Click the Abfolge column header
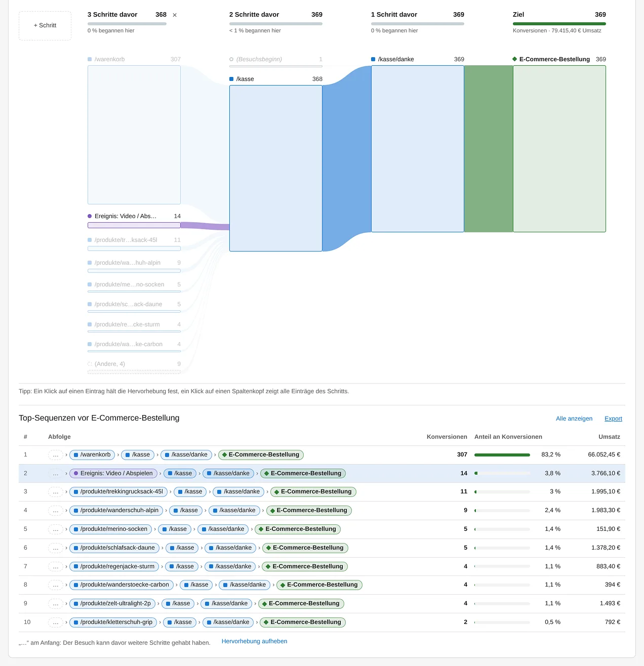Screen dimensions: 644x666 tap(59, 437)
